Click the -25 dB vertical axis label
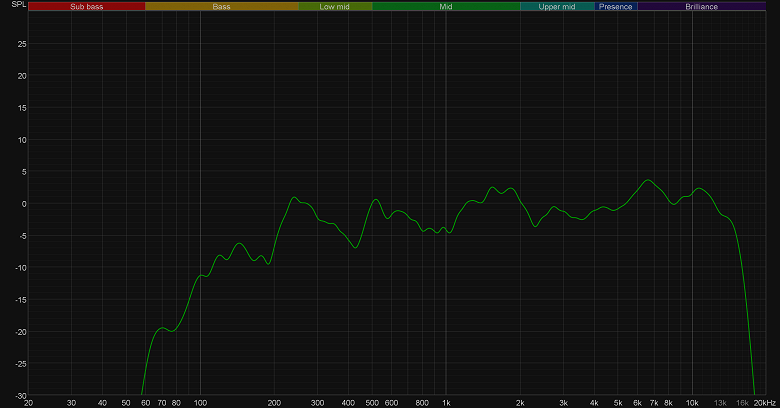The image size is (780, 408). coord(21,364)
